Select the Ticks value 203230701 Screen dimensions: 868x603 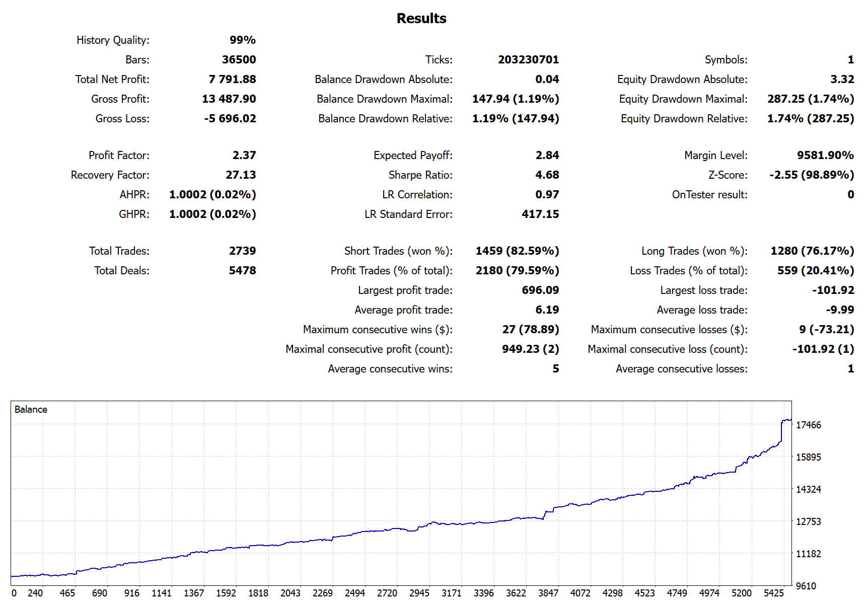529,59
